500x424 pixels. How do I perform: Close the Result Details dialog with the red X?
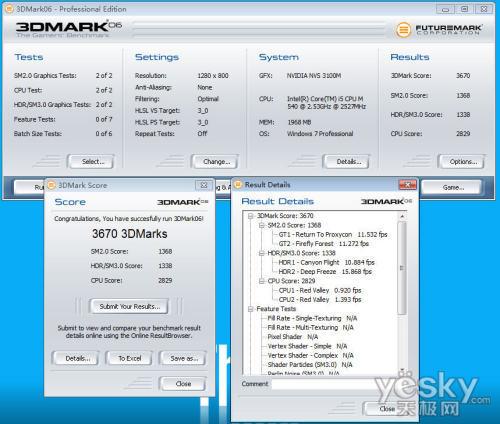pyautogui.click(x=407, y=184)
